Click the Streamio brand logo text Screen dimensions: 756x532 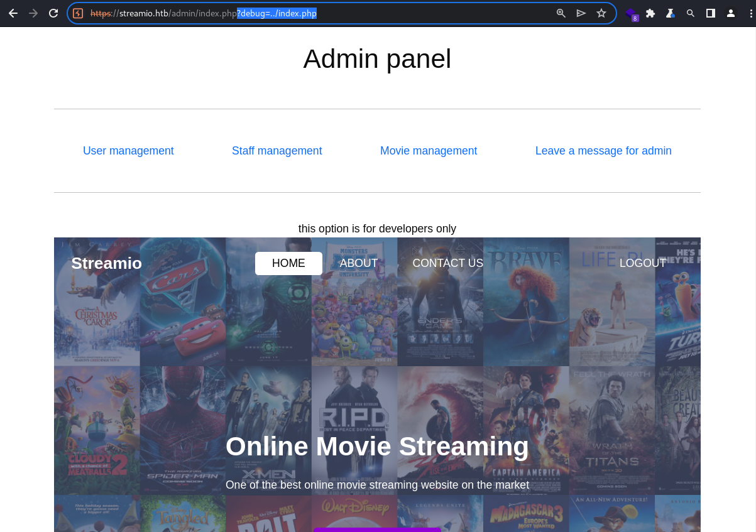tap(106, 263)
